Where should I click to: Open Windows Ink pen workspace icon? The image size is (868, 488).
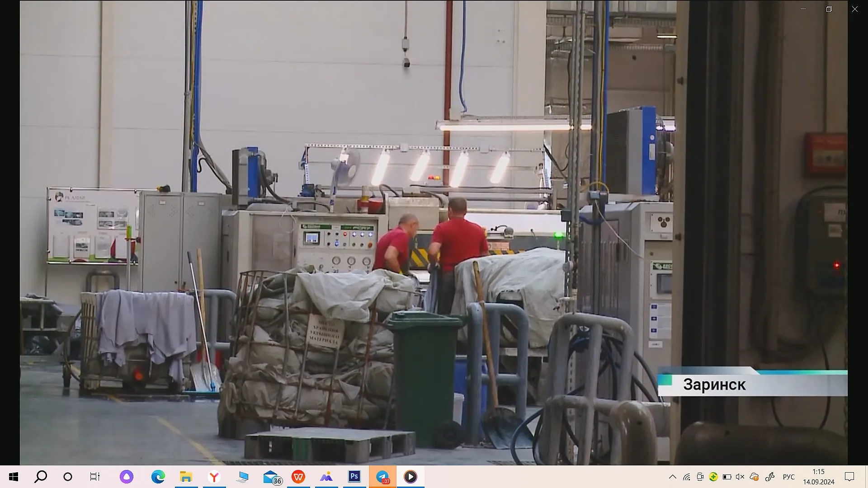coord(770,477)
